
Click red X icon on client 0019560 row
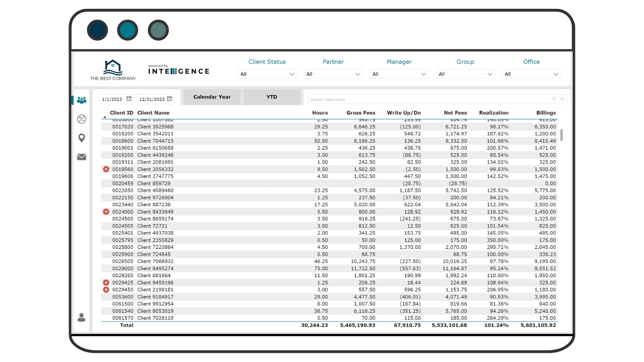tap(106, 169)
